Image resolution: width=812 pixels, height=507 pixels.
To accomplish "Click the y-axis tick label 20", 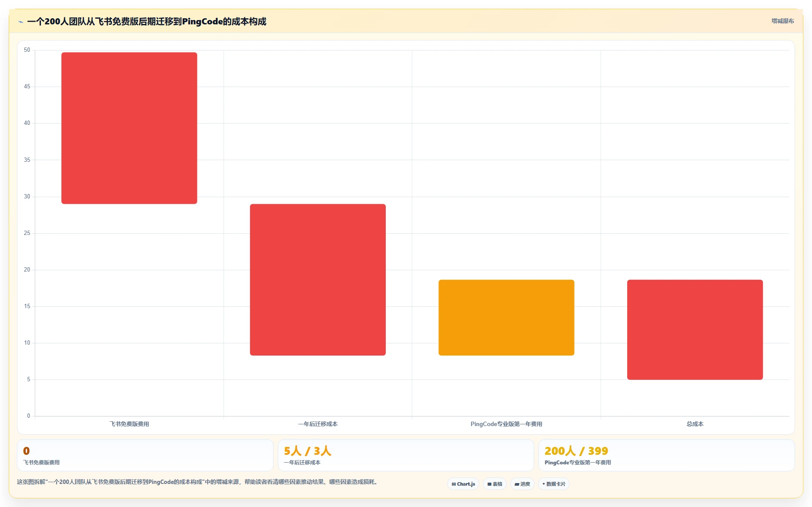I will (x=27, y=270).
